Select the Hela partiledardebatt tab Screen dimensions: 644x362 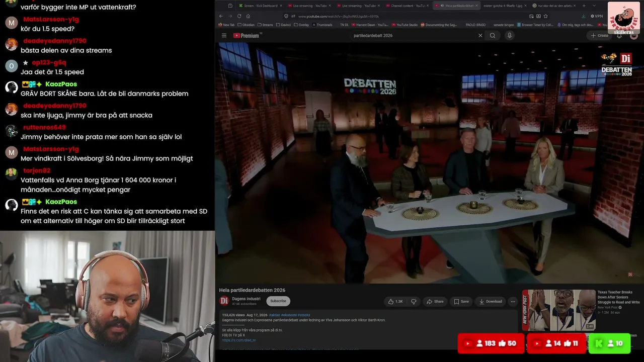[457, 6]
